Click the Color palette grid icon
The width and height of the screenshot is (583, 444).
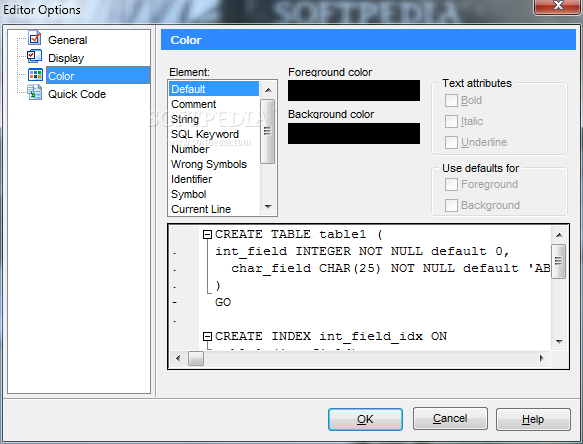[35, 75]
